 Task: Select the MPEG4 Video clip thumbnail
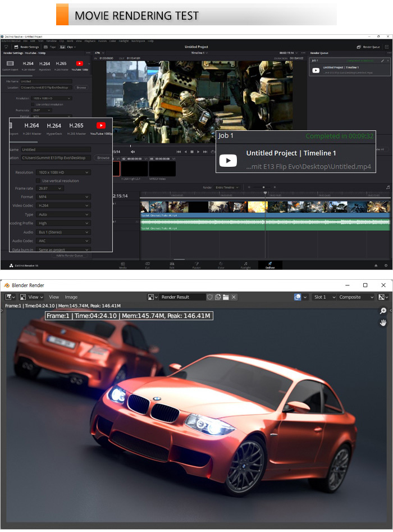[x=162, y=169]
